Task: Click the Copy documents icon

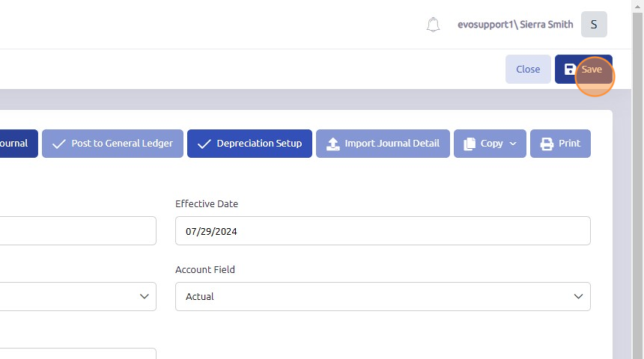Action: tap(470, 144)
